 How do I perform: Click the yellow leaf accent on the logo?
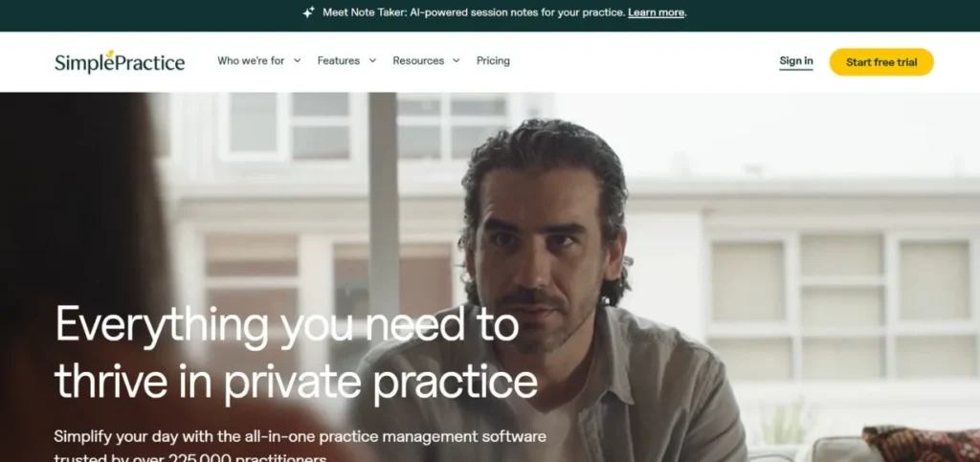coord(110,54)
